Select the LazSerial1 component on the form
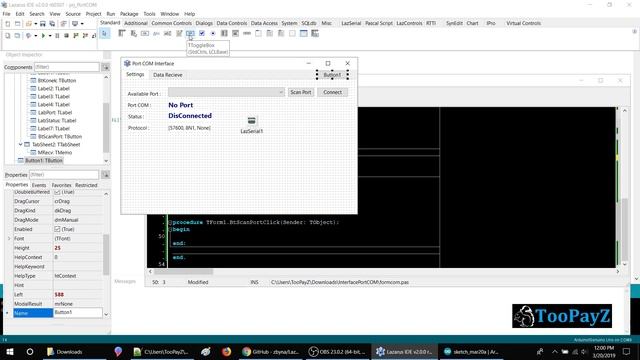Viewport: 640px width, 360px height. (x=251, y=121)
